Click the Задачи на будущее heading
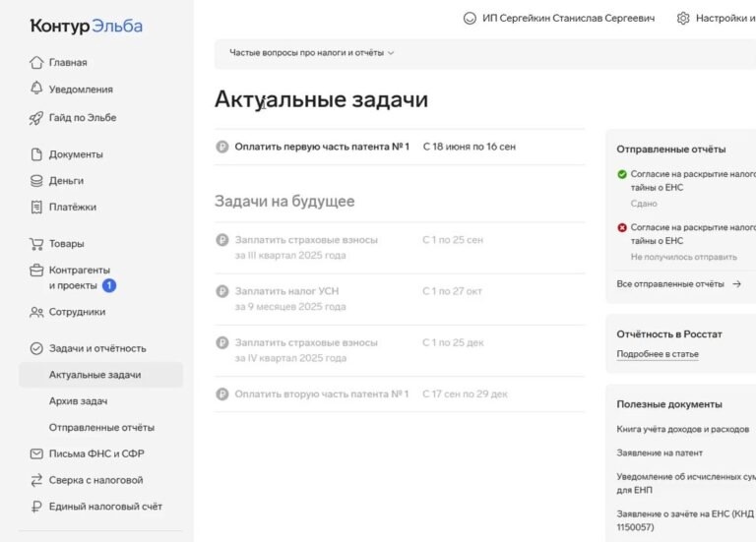Image resolution: width=756 pixels, height=542 pixels. click(x=284, y=201)
